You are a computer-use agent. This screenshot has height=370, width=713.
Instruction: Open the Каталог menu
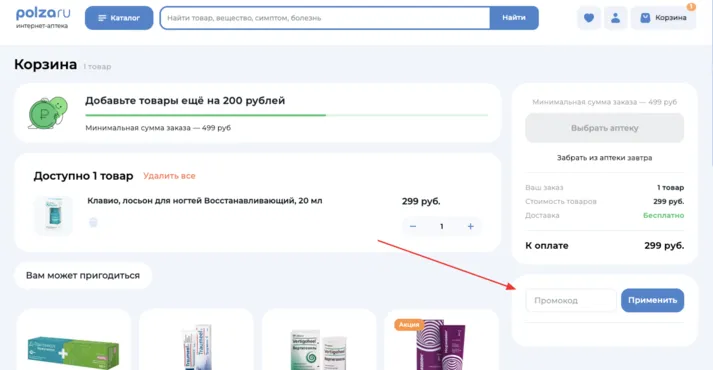(x=119, y=18)
